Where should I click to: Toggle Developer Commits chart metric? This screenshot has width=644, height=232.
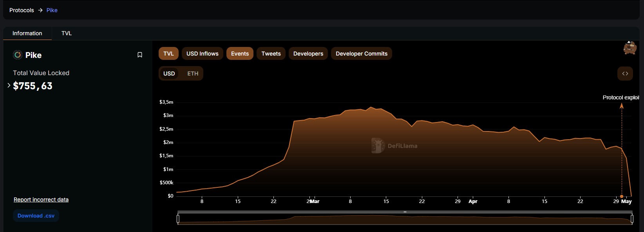coord(362,54)
